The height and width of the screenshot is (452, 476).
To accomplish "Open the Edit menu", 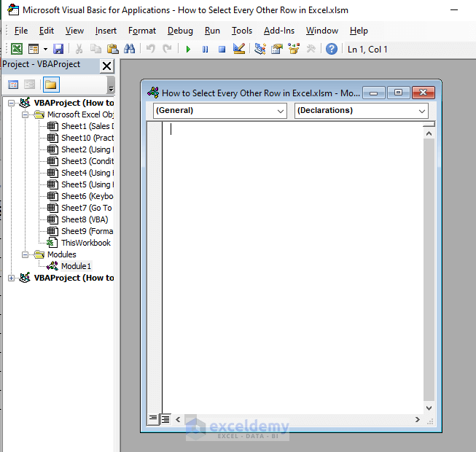I will click(x=47, y=31).
